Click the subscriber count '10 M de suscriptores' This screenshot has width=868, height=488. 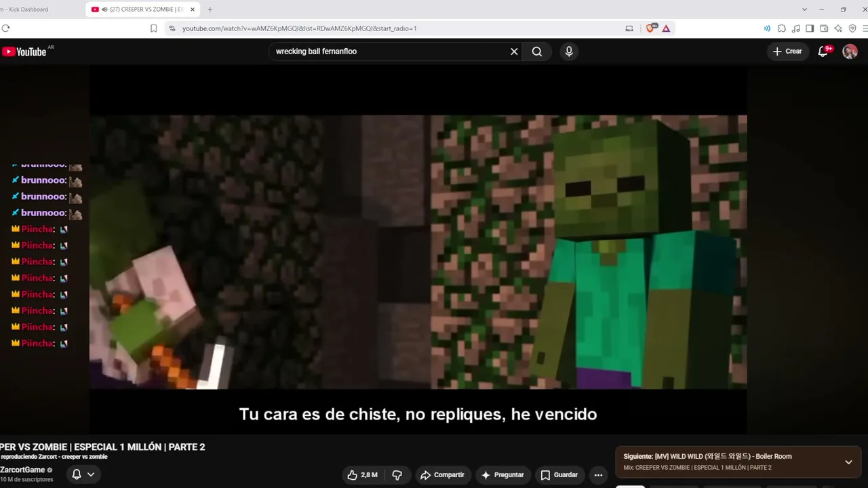pos(26,479)
